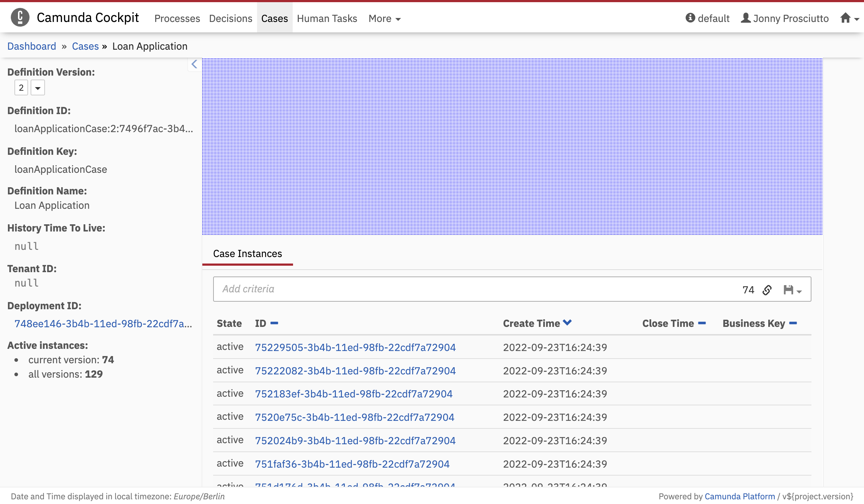Open the Processes page

pos(177,18)
